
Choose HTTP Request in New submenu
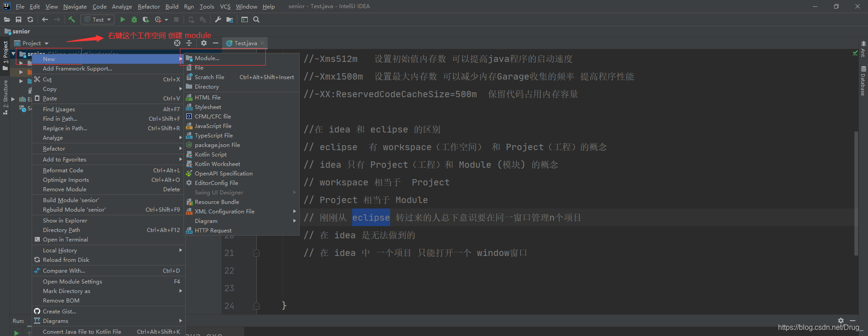point(241,231)
